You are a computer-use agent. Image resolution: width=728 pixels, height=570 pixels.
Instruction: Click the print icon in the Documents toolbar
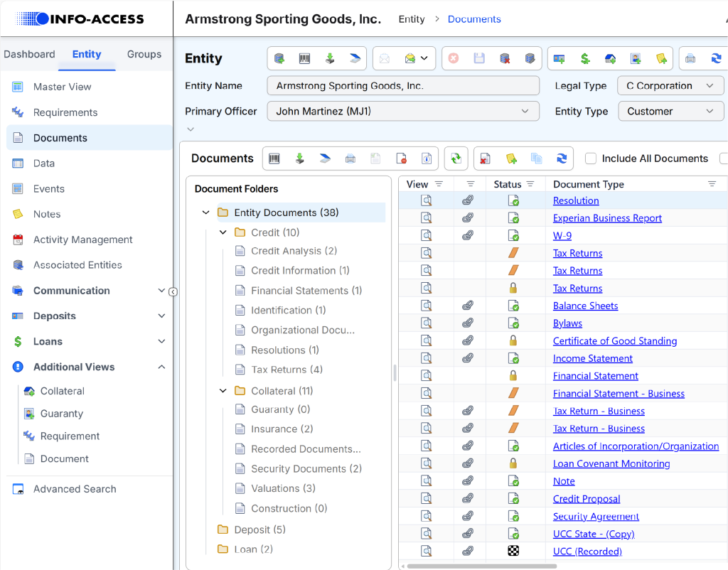pos(350,158)
